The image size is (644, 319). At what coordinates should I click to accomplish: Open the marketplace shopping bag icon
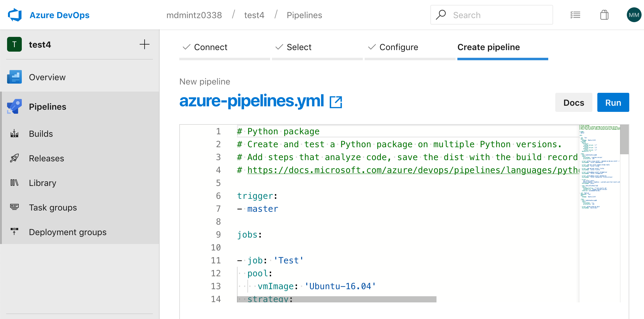(604, 15)
